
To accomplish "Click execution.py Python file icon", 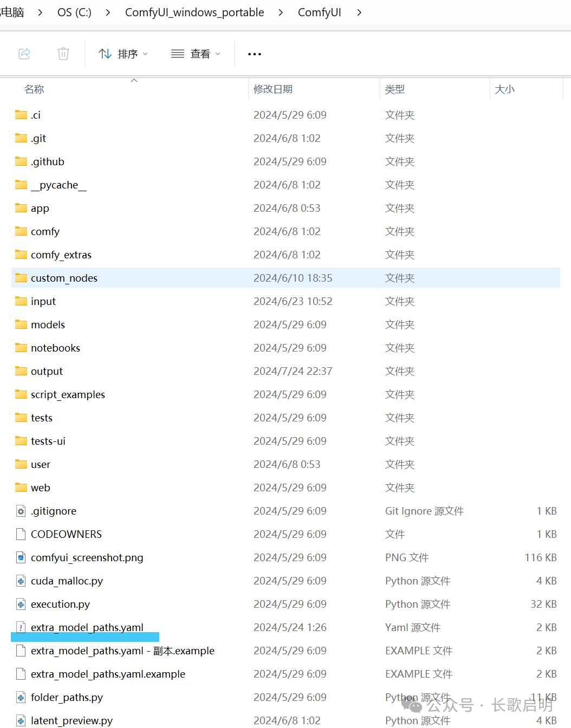I will tap(21, 604).
